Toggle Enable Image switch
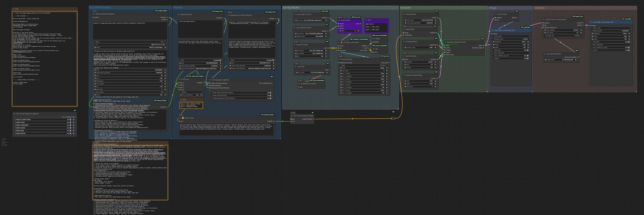The image size is (644, 215). (x=70, y=131)
